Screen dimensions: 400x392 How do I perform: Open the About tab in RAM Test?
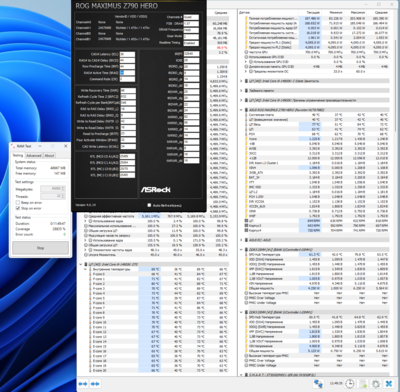(x=49, y=155)
